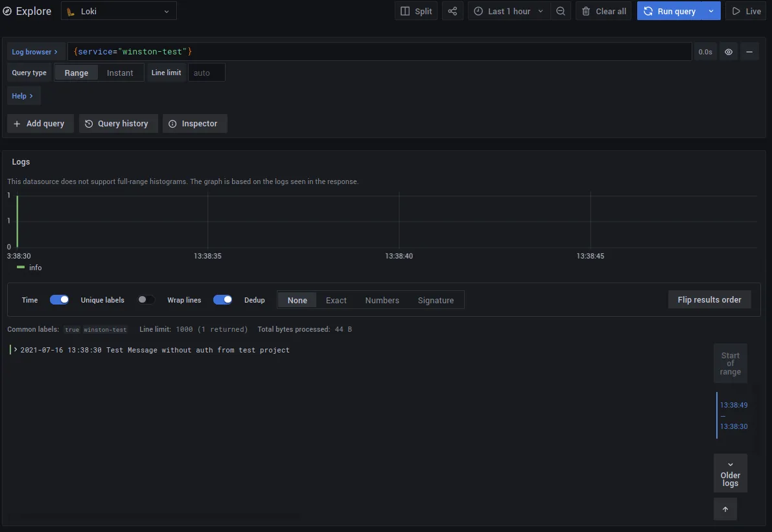Open the Loki datasource dropdown
Image resolution: width=772 pixels, height=532 pixels.
[119, 10]
